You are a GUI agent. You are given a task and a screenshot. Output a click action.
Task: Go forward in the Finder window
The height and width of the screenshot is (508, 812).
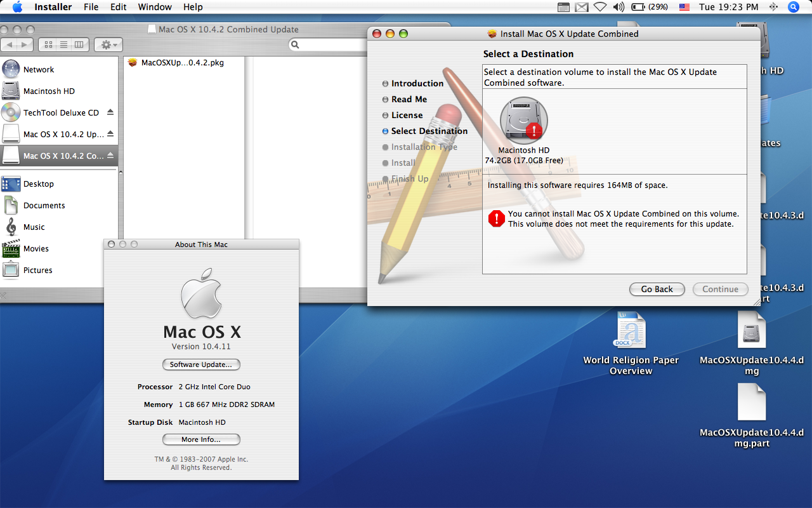pos(25,44)
